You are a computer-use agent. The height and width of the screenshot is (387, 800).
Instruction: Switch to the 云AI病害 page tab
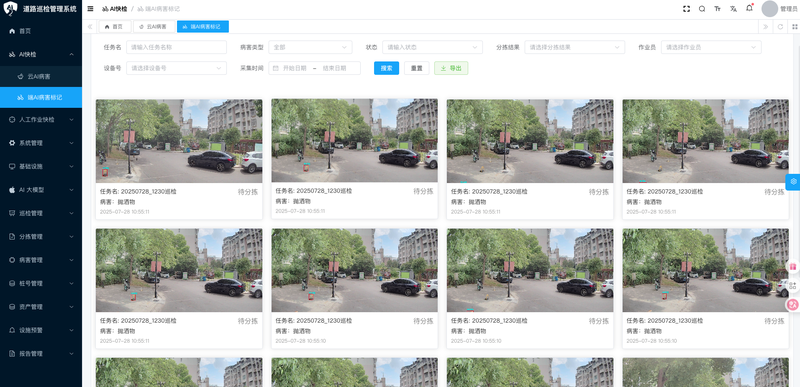coord(154,27)
